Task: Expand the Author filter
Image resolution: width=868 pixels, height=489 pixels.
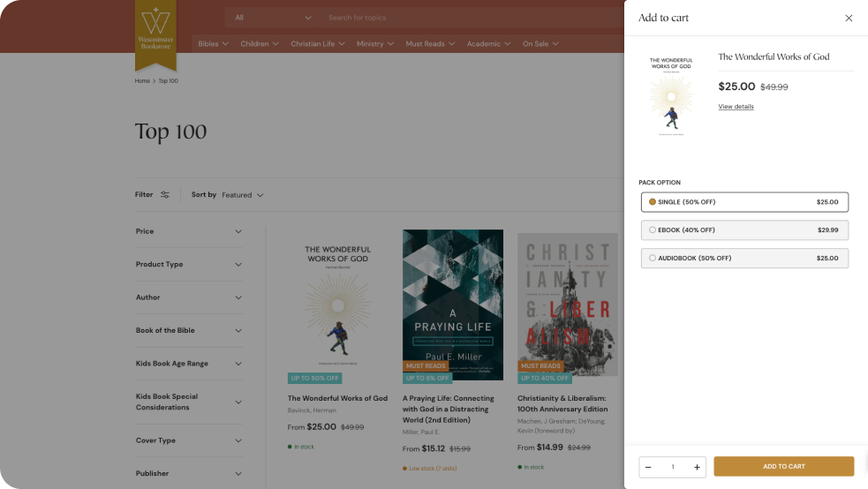Action: 189,297
